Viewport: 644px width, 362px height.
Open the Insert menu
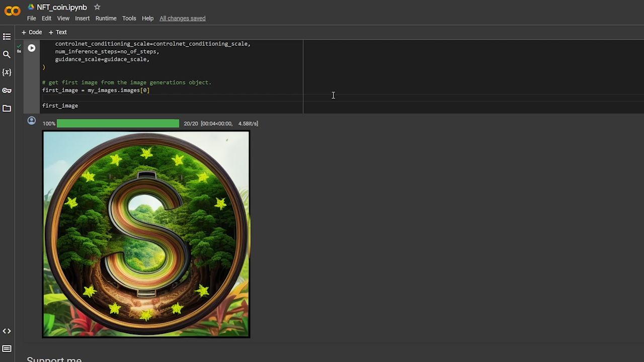[82, 18]
